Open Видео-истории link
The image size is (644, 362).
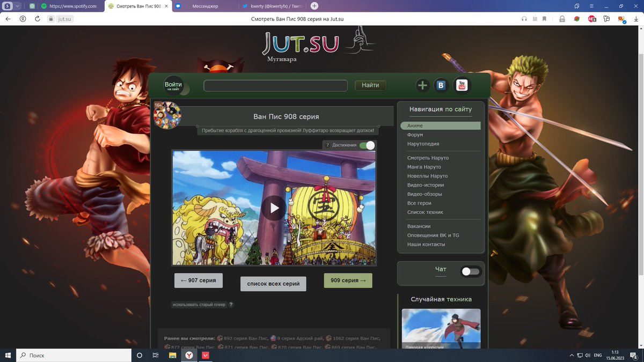click(425, 185)
